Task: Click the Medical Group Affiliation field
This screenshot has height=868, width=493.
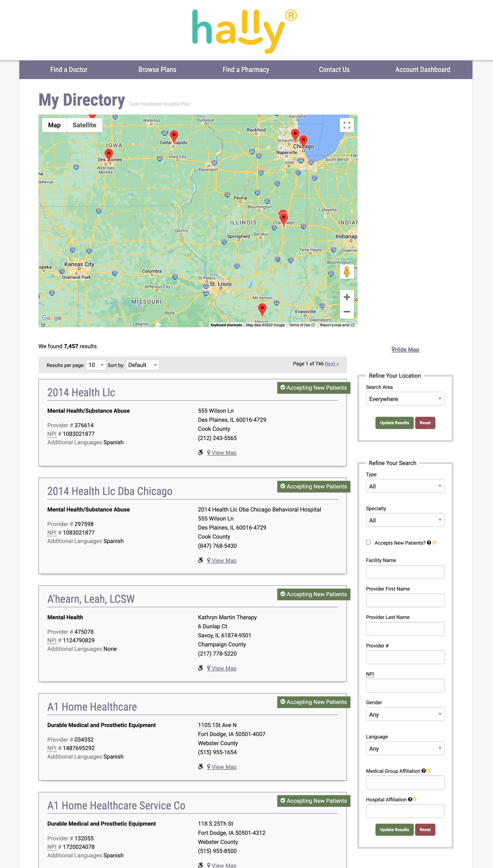Action: coord(405,783)
